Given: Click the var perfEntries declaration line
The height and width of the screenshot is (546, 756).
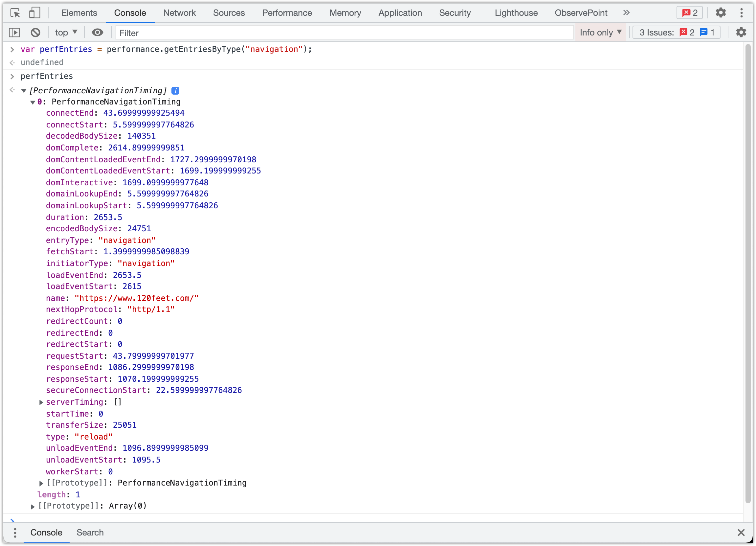Looking at the screenshot, I should (166, 49).
